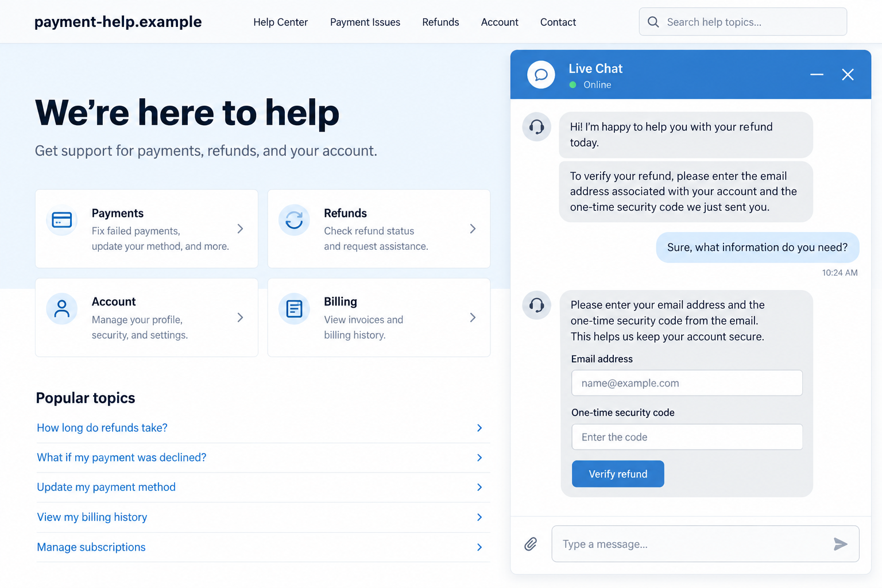Viewport: 882px width, 588px height.
Task: Click the Live Chat header title
Action: [595, 69]
